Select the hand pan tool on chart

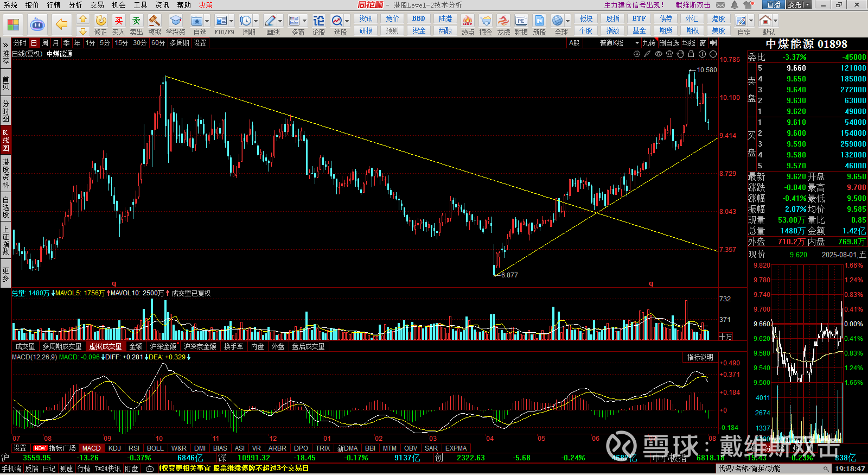680,54
